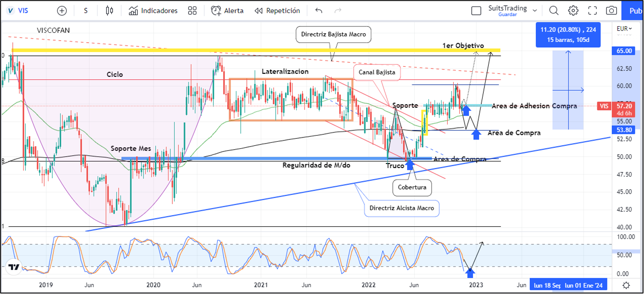The height and width of the screenshot is (294, 644).
Task: Create an alert with Alerta button
Action: click(x=227, y=10)
